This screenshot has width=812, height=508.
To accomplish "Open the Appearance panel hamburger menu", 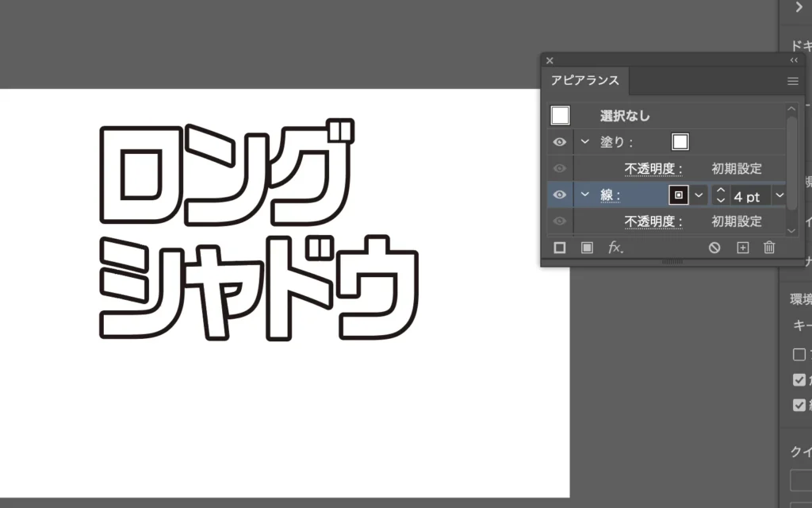I will pos(793,81).
